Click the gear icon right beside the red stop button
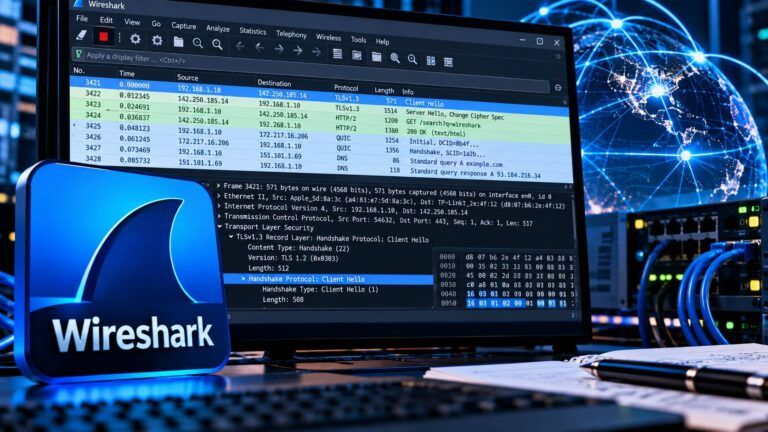The height and width of the screenshot is (432, 768). click(x=135, y=39)
